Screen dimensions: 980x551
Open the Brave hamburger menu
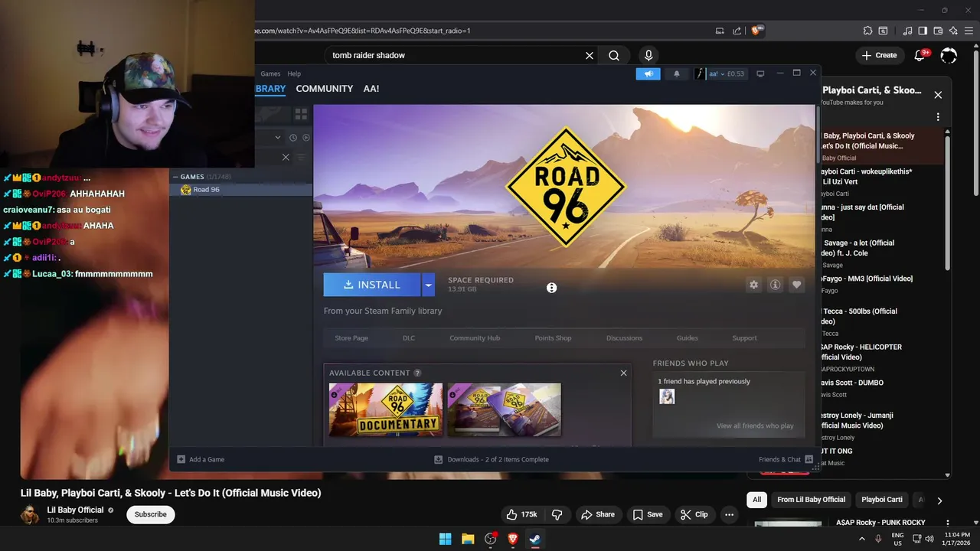968,31
